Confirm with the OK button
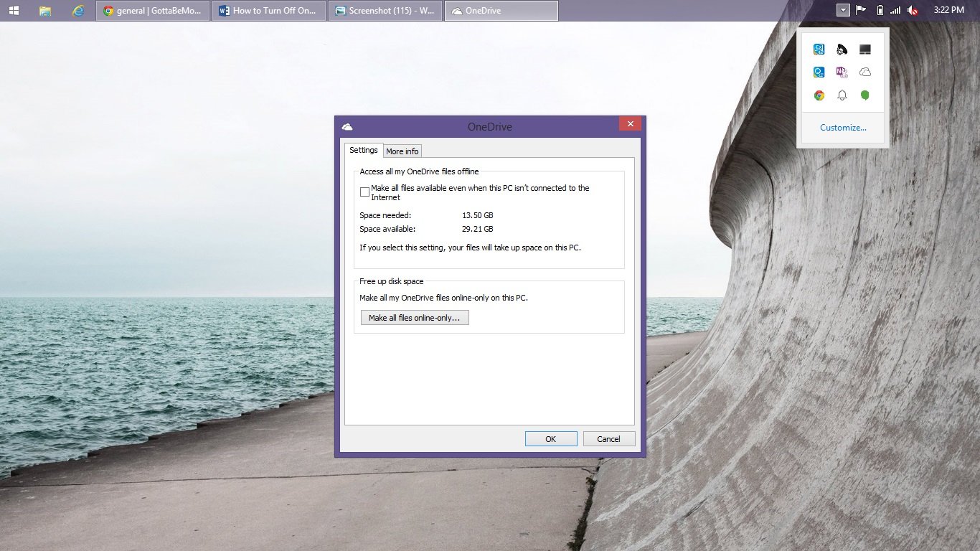This screenshot has width=980, height=551. point(551,439)
